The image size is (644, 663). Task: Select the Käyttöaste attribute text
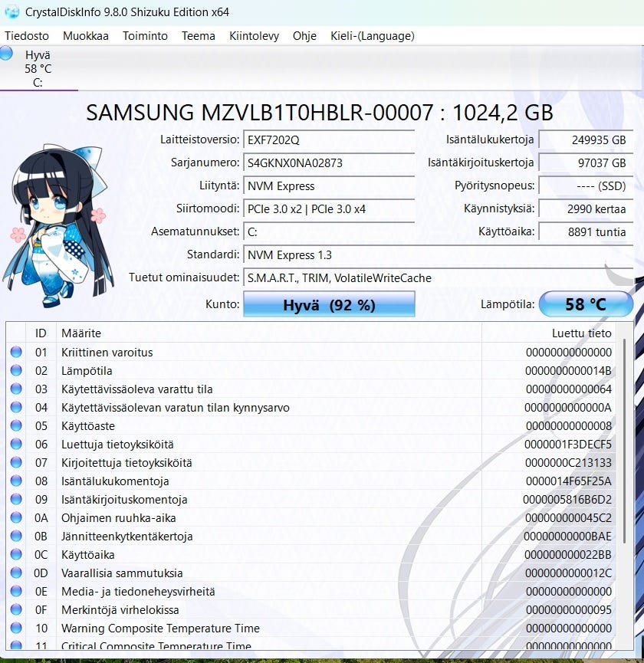[88, 426]
